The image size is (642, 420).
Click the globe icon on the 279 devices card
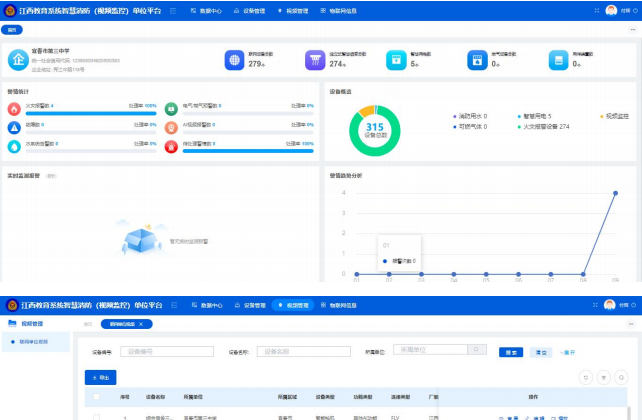click(233, 60)
